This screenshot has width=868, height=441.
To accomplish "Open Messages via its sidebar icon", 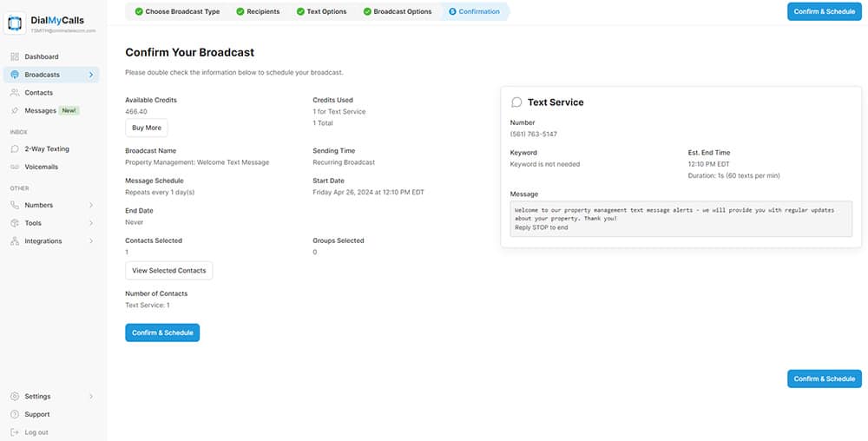I will (x=15, y=111).
